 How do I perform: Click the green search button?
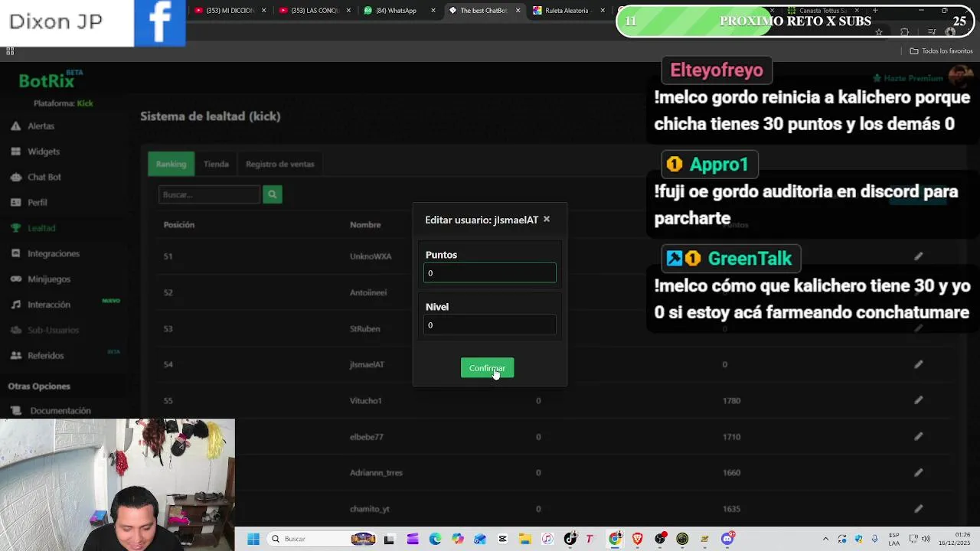click(x=272, y=194)
